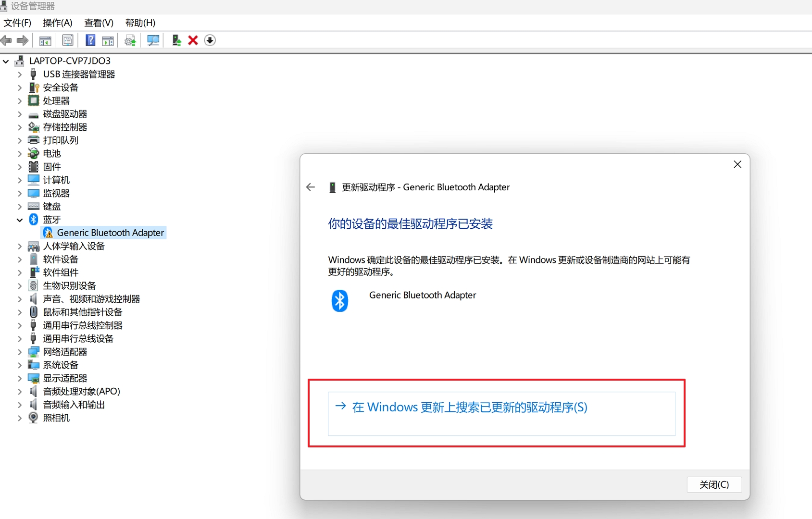The height and width of the screenshot is (519, 812).
Task: Click the back arrow in the driver update dialog
Action: coord(311,187)
